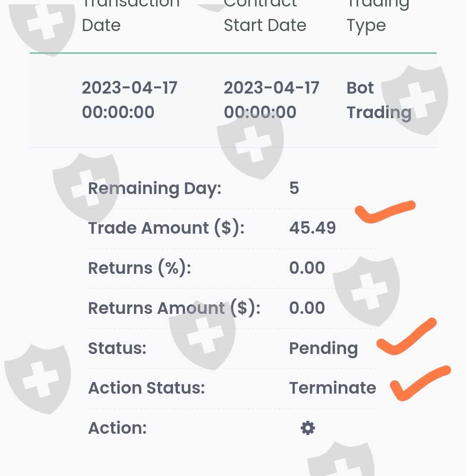Click the orange checkmark next to Pending
Image resolution: width=466 pixels, height=476 pixels.
click(405, 338)
